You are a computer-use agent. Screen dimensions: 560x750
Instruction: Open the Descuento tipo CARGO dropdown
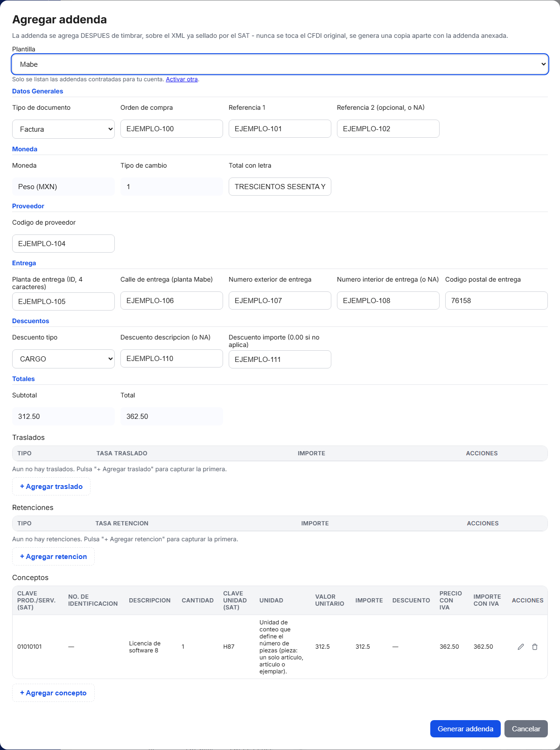coord(63,359)
